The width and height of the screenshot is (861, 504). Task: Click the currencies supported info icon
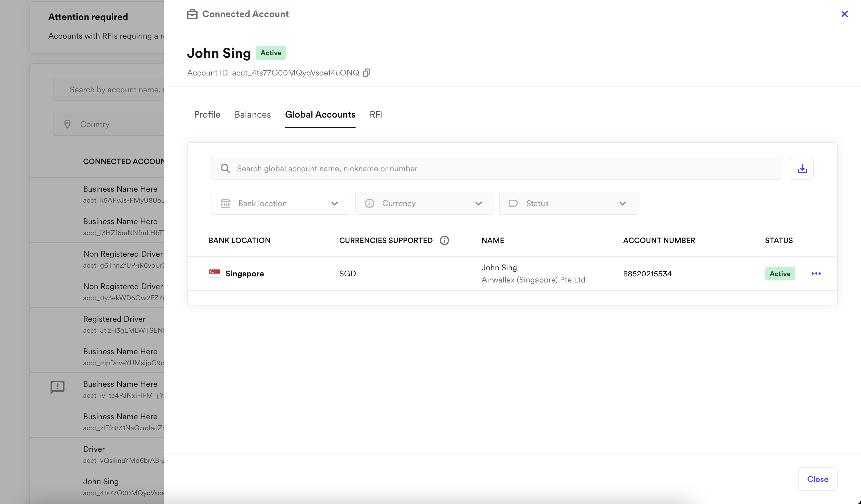(444, 240)
